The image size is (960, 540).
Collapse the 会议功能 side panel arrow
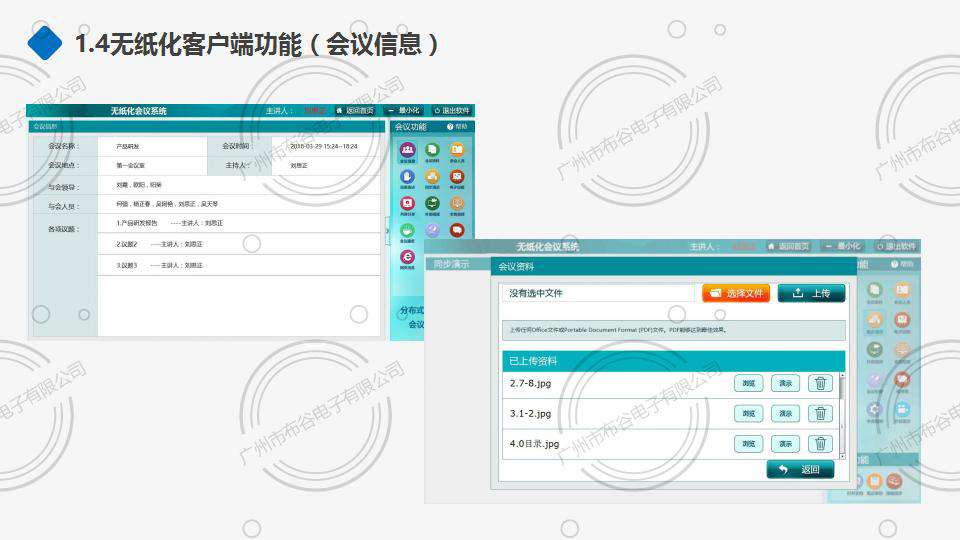pos(387,231)
